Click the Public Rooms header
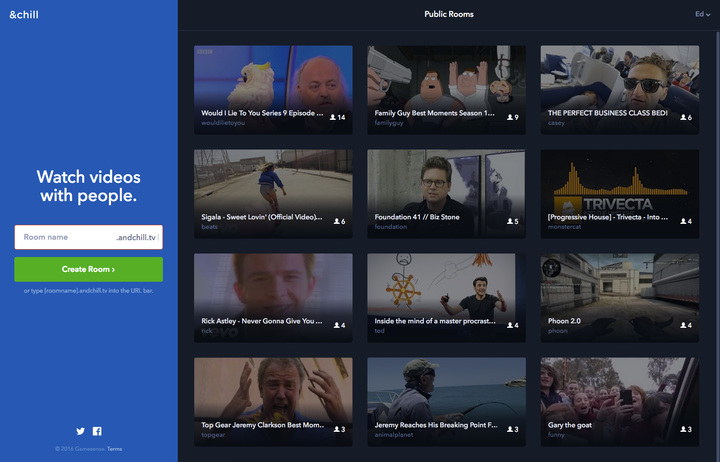 pos(449,14)
